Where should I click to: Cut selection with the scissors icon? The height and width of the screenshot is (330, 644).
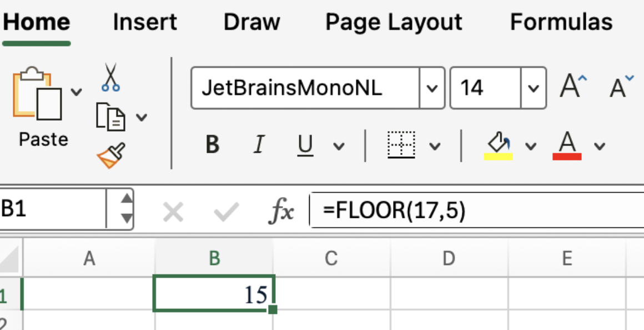pyautogui.click(x=110, y=77)
